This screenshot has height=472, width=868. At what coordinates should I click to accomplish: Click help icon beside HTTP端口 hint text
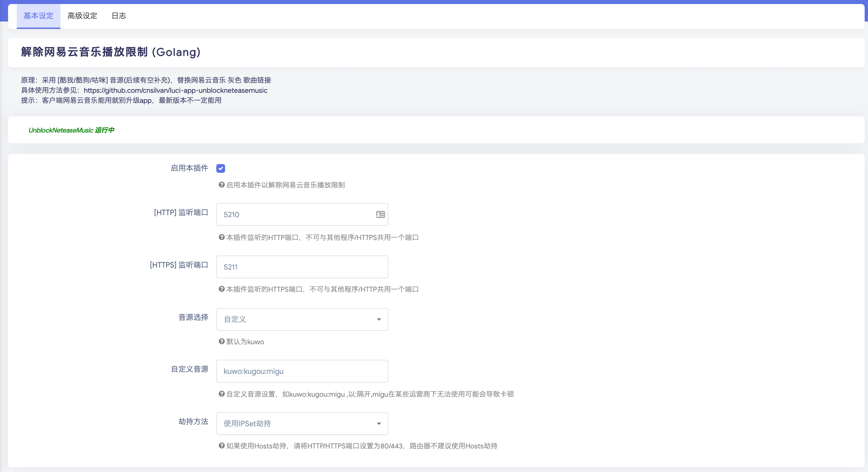(221, 237)
